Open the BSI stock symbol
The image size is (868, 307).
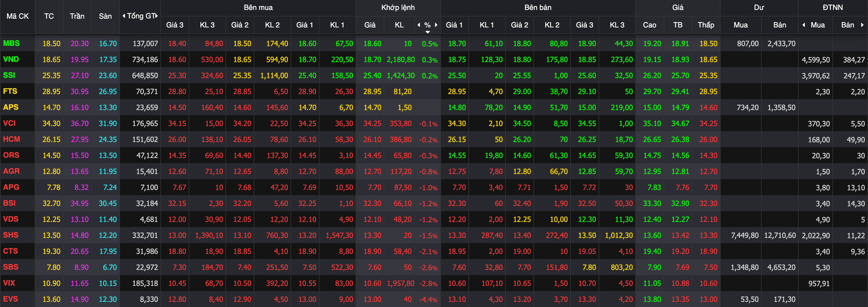9,203
